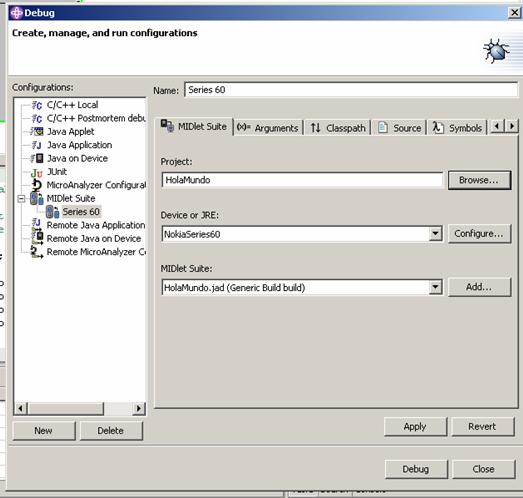
Task: Click the configurations list right scroll arrow
Action: point(138,408)
